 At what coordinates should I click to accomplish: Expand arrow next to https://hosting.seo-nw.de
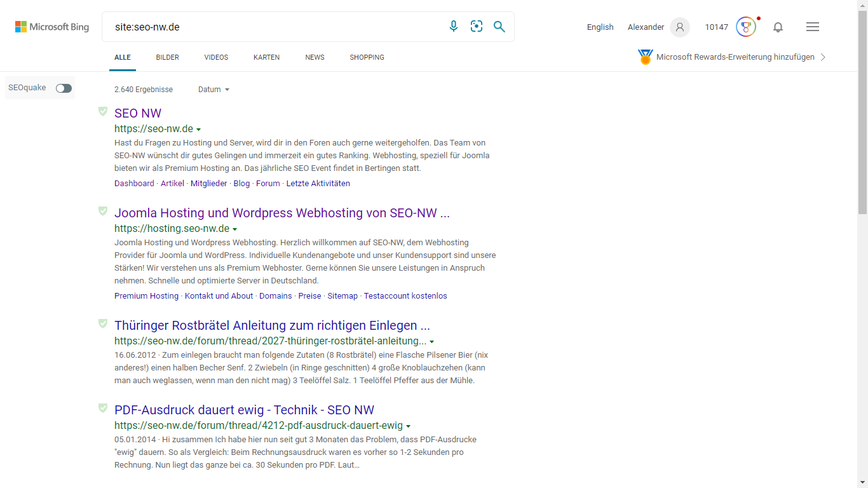coord(235,229)
